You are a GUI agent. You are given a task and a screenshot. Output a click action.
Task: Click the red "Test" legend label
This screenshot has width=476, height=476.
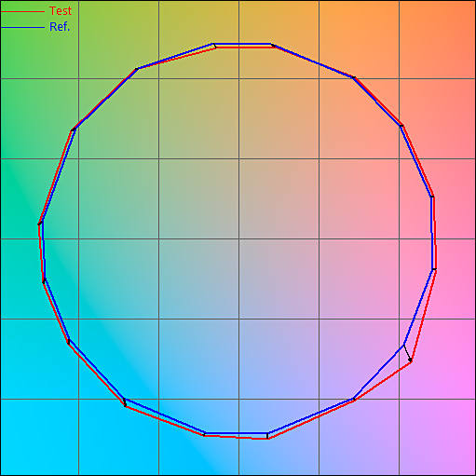click(61, 11)
